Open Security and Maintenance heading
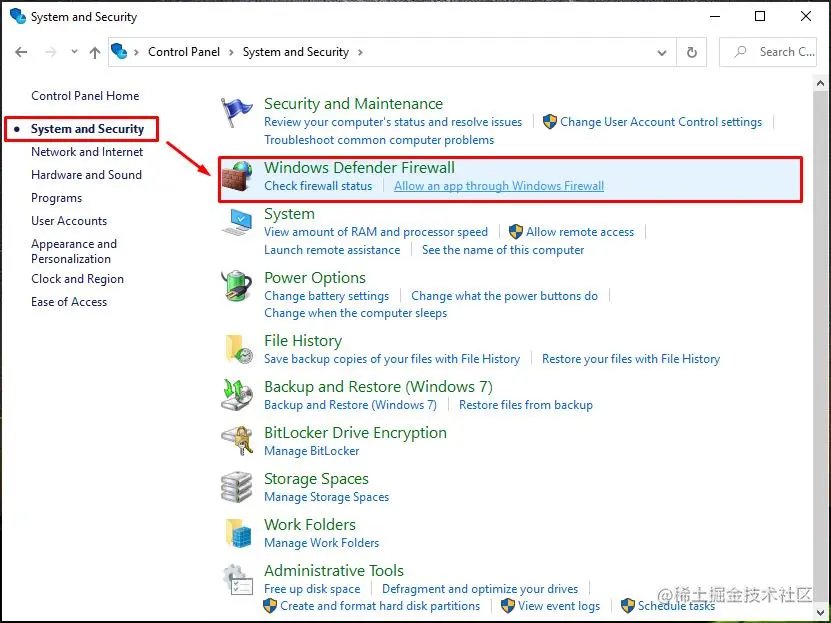 (x=353, y=104)
